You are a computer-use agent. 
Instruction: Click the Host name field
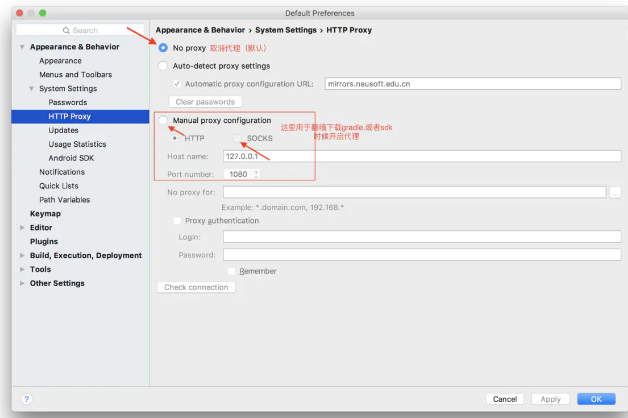coord(422,156)
